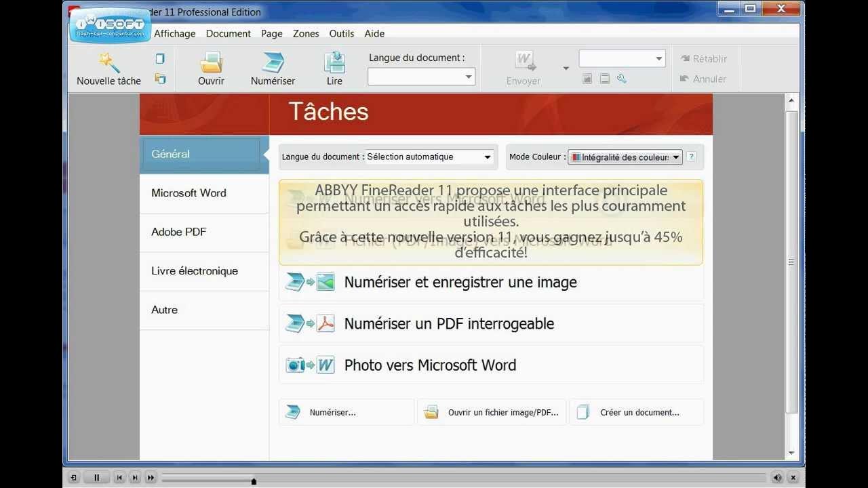Click the X button in the player bar
The height and width of the screenshot is (488, 868).
(x=794, y=478)
